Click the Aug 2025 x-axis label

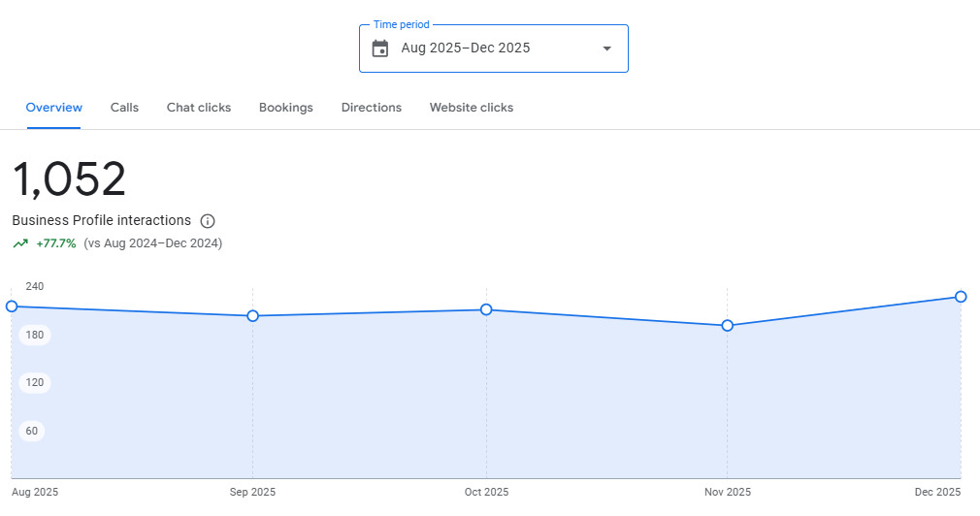tap(35, 493)
